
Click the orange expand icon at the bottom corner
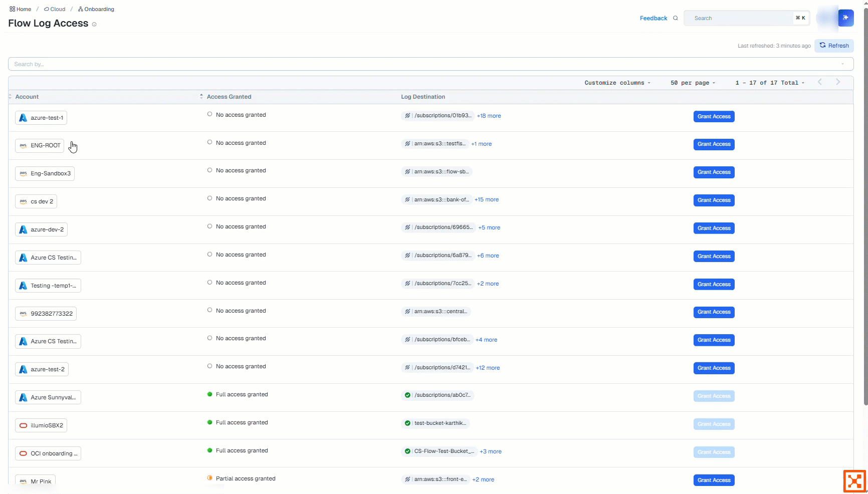tap(855, 481)
